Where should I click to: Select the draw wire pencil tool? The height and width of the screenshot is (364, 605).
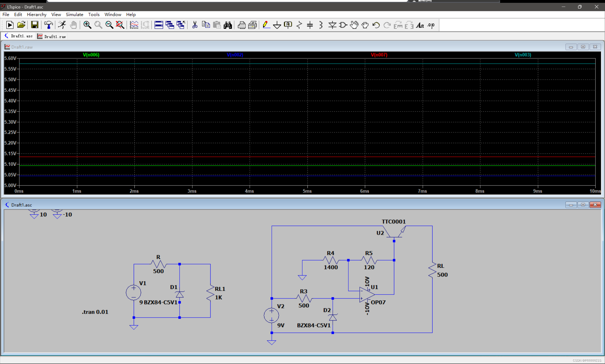(266, 25)
